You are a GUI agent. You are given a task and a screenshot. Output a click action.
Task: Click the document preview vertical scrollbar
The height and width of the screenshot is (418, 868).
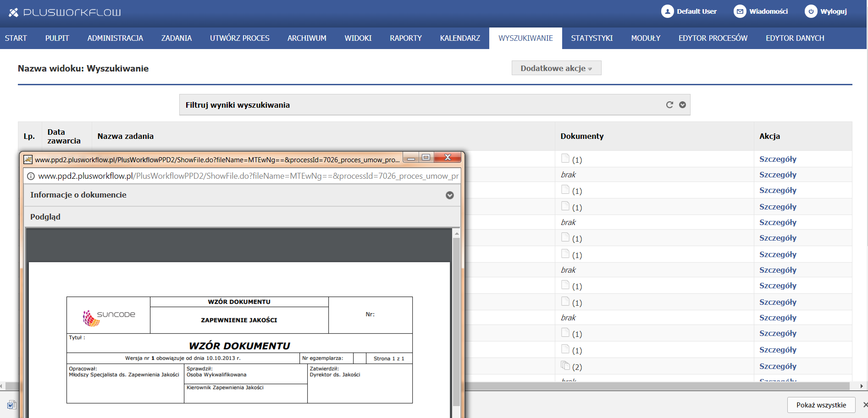tap(456, 321)
